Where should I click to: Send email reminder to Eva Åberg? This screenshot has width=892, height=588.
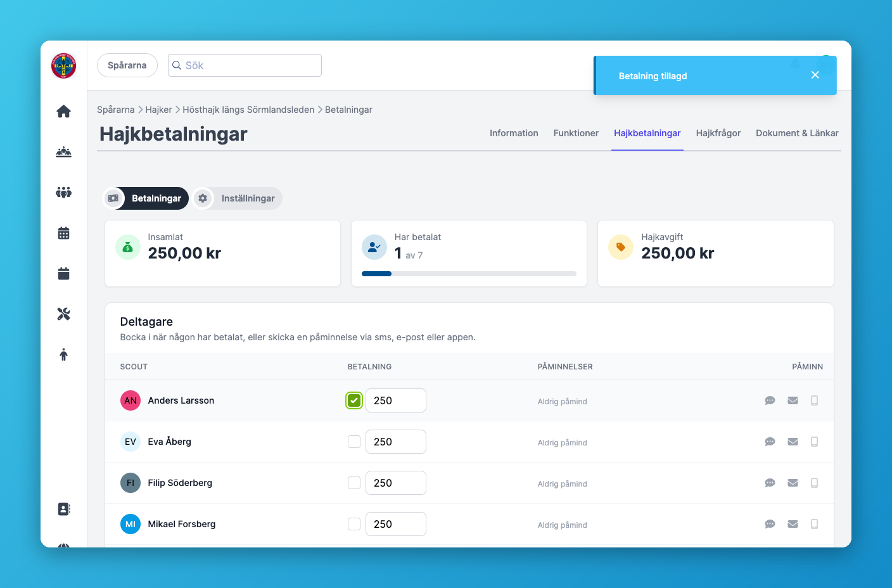coord(793,442)
